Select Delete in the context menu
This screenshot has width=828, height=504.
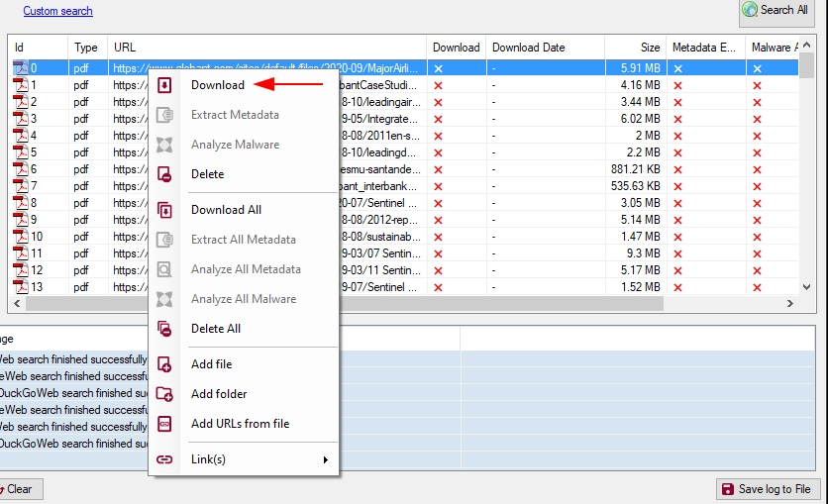(x=207, y=174)
